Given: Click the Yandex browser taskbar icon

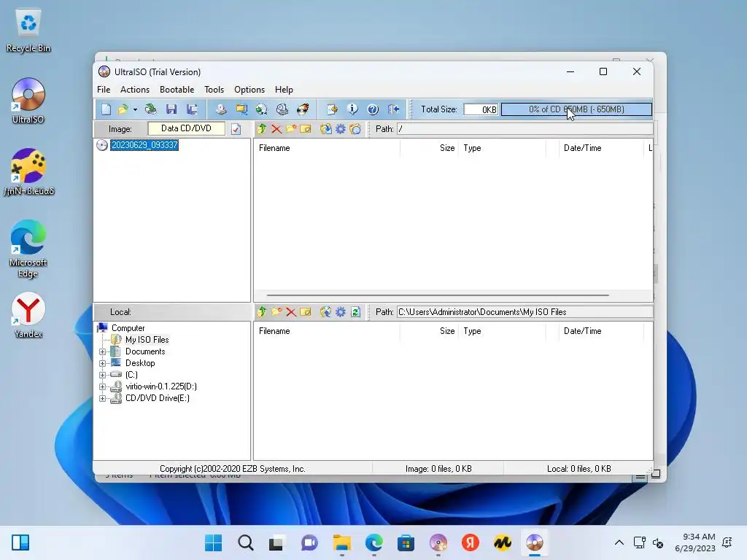Looking at the screenshot, I should pyautogui.click(x=471, y=542).
